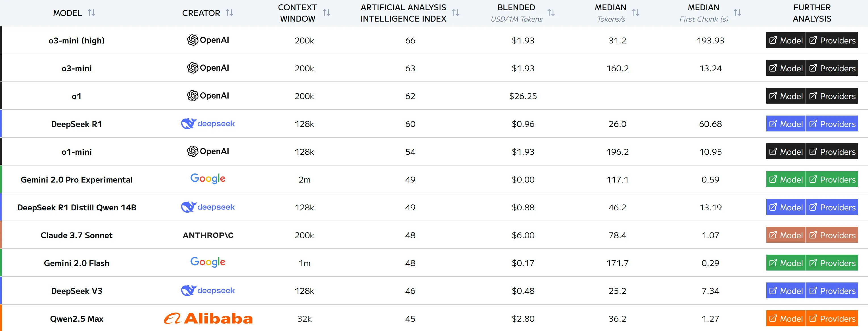Click Alibaba logo in Qwen2.5 Max row
This screenshot has width=868, height=331.
208,318
